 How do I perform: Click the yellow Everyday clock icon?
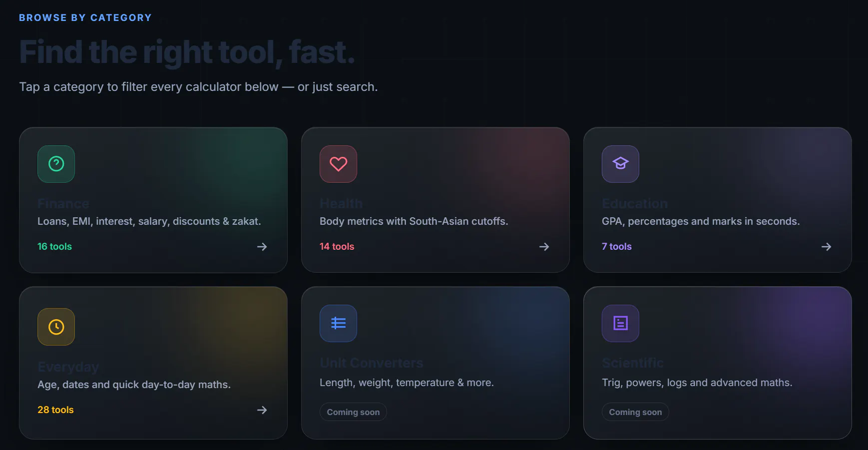(56, 327)
